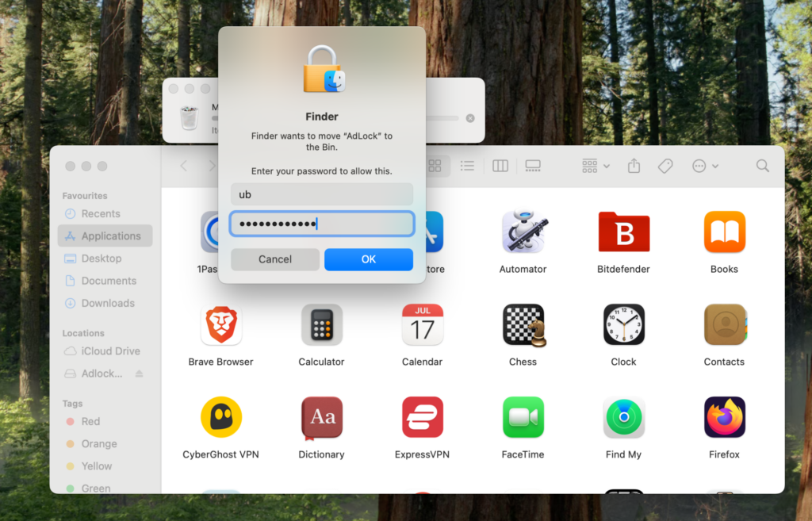Click the Cancel button in password dialog
812x521 pixels.
275,259
